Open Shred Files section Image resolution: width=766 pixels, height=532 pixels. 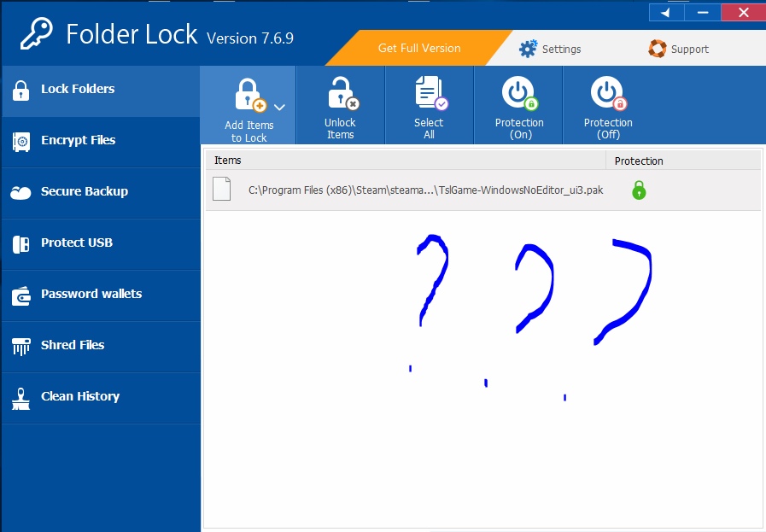[x=101, y=347]
